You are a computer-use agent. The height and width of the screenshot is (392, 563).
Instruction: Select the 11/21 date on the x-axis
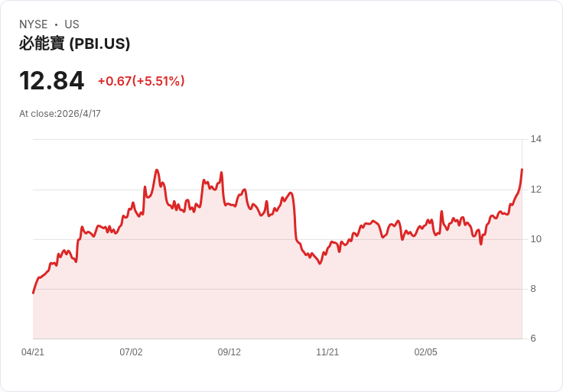(x=327, y=352)
